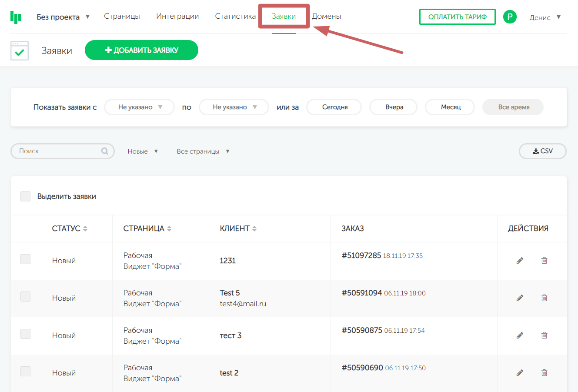Click the search magnifier icon

pyautogui.click(x=105, y=151)
